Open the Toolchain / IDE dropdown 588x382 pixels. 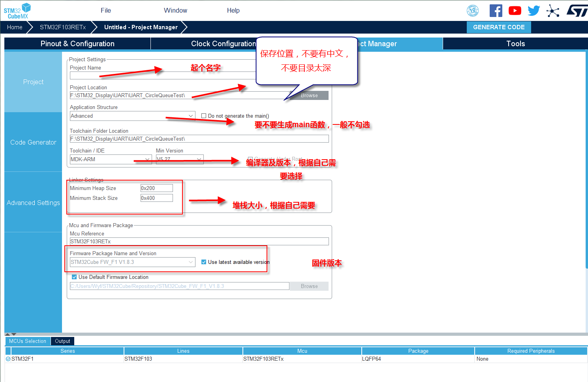coord(111,159)
